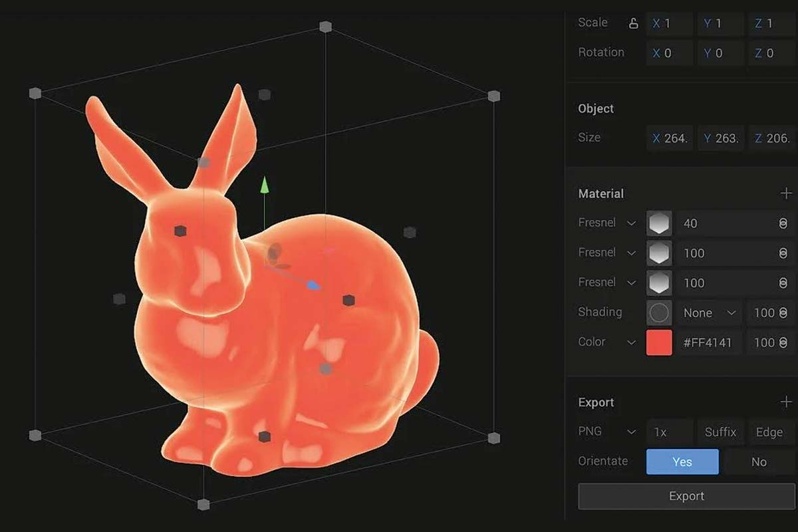This screenshot has height=532, width=798.
Task: Click the link icon in the last Fresnel row
Action: point(783,283)
